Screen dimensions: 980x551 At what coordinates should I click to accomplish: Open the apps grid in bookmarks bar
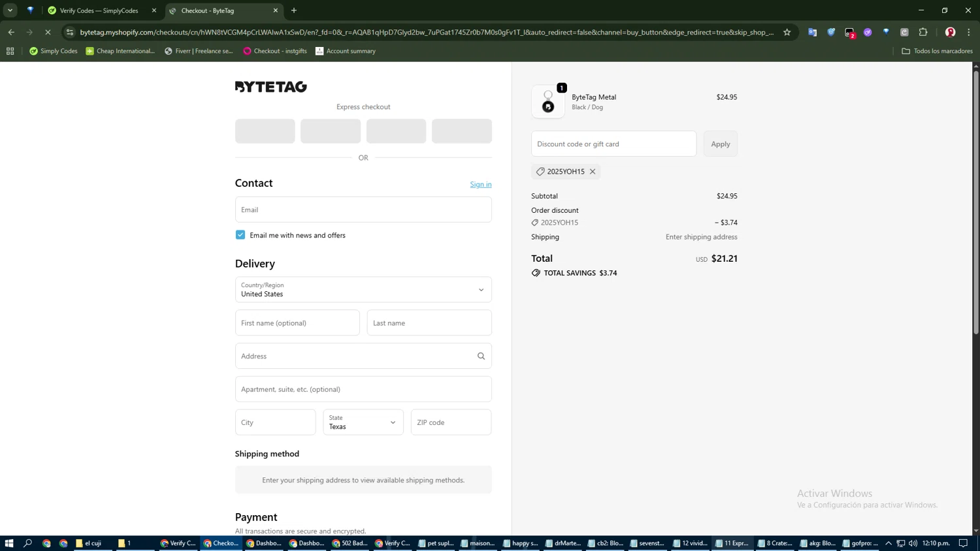pos(10,51)
